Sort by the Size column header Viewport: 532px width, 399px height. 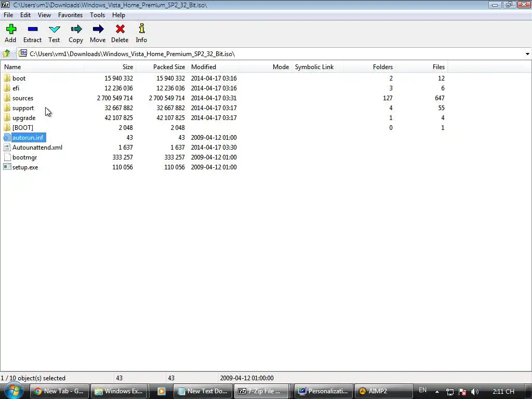pyautogui.click(x=110, y=67)
